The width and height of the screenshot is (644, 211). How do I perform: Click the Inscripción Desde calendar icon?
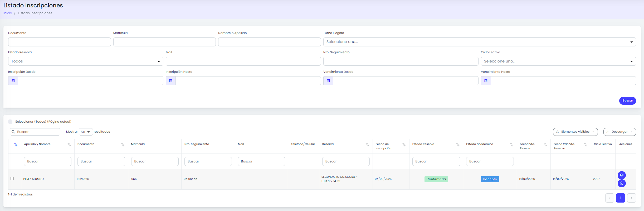(13, 81)
